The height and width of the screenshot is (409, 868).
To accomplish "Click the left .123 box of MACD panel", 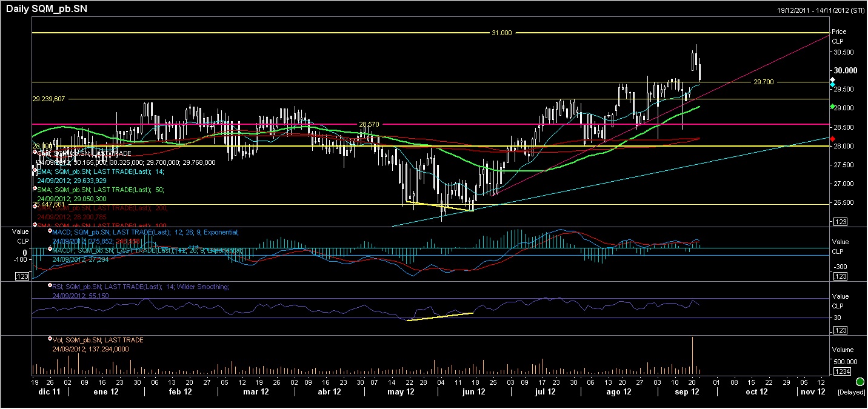I will [21, 276].
